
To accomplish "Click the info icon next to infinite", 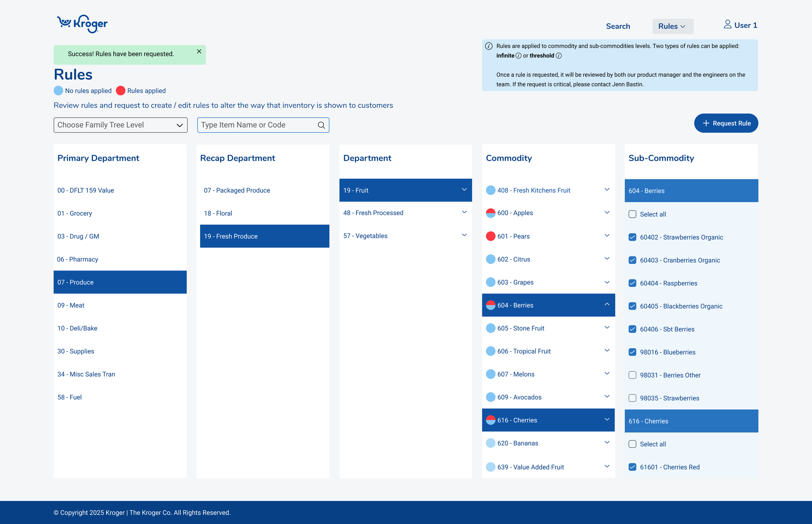I will [518, 56].
